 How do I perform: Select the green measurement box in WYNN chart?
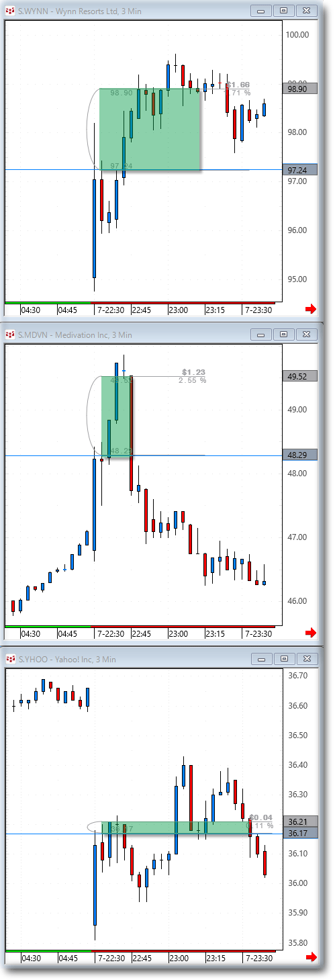150,129
